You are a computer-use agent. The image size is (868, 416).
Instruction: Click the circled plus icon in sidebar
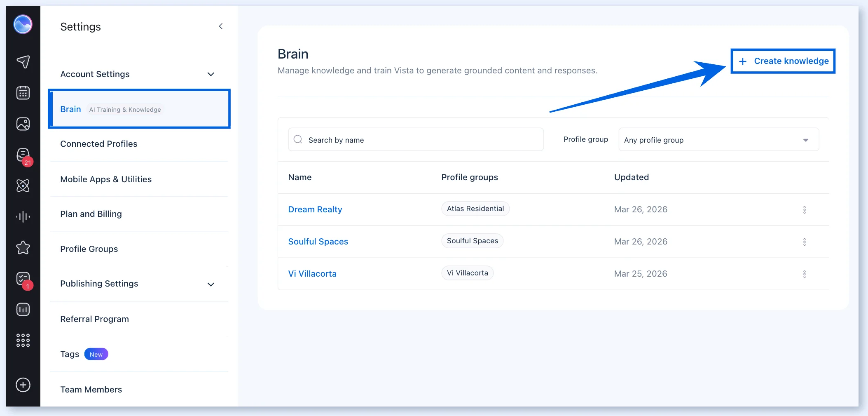click(23, 385)
